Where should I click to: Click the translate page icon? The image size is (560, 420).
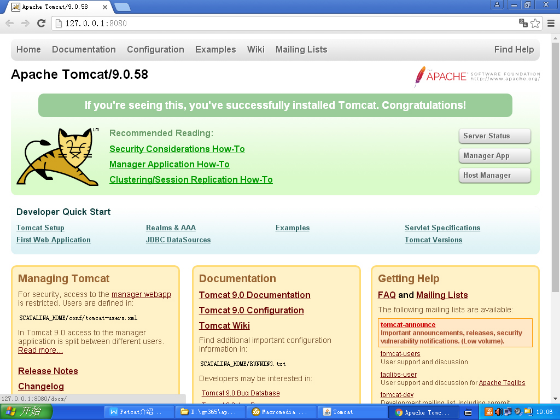pyautogui.click(x=523, y=23)
